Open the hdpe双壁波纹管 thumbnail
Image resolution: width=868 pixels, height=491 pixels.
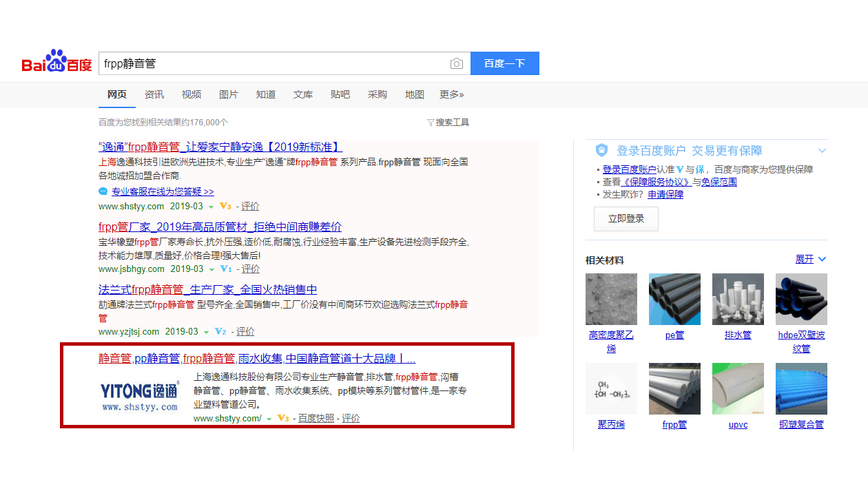(801, 299)
